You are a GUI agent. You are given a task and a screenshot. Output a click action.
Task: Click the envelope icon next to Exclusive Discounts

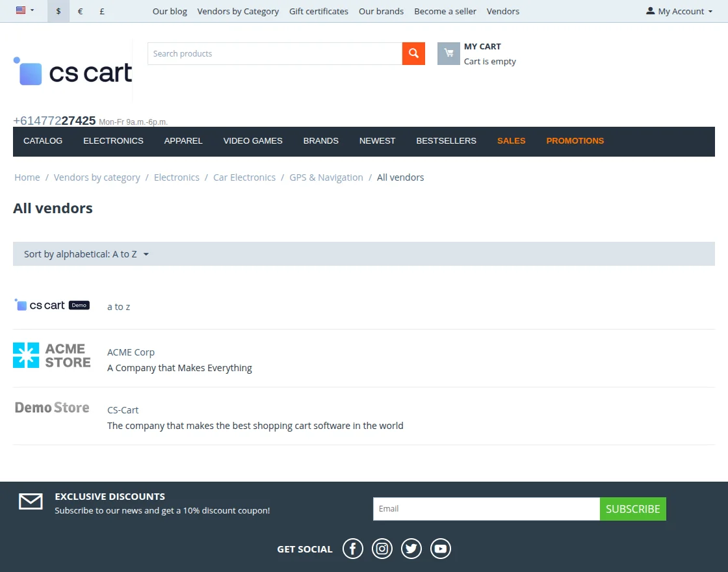point(30,501)
